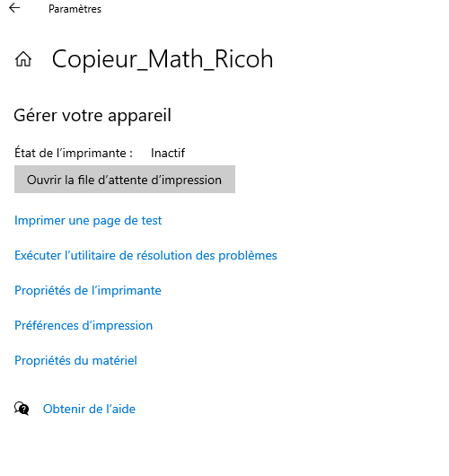The image size is (449, 476).
Task: Open Préférences d'impression
Action: [x=84, y=326]
